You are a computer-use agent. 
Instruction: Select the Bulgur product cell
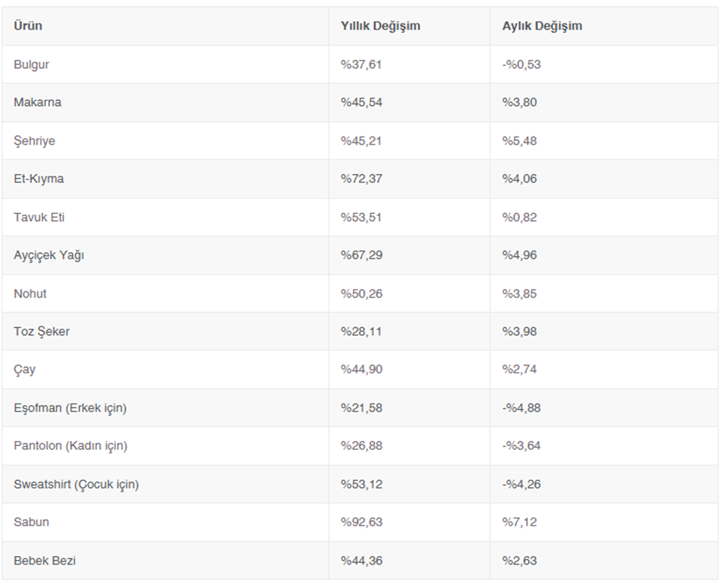(31, 64)
